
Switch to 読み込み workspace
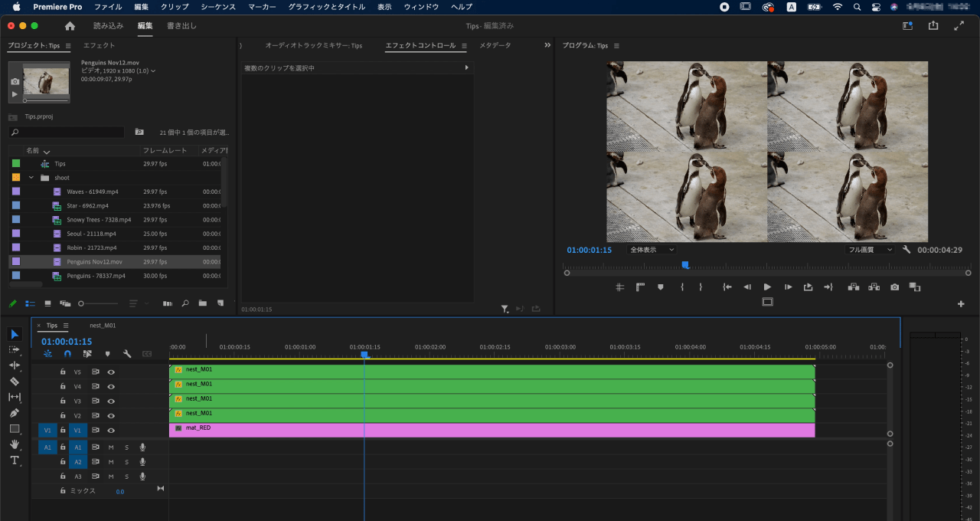108,25
